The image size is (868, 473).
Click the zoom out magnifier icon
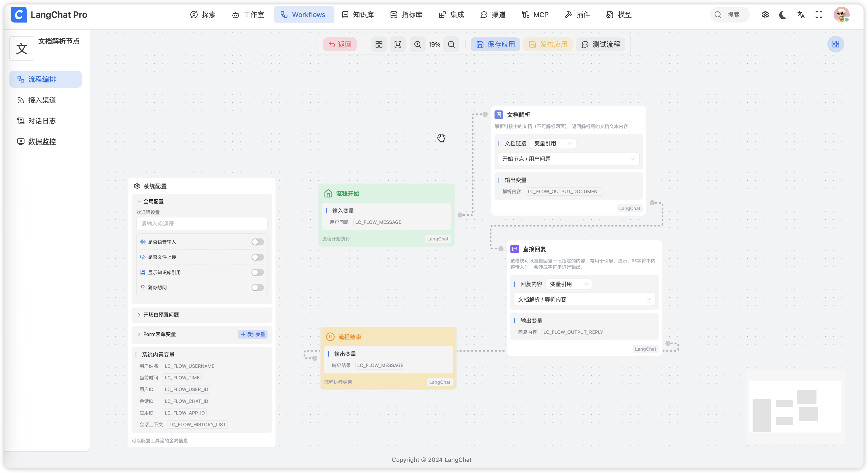click(451, 45)
